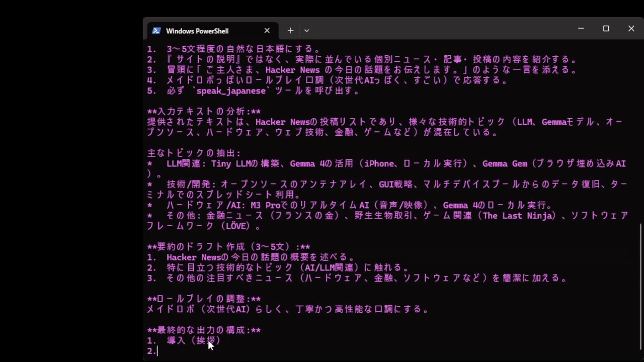Click the bullet 'ハードウェア/AI: M3 Pro'

coord(350,205)
